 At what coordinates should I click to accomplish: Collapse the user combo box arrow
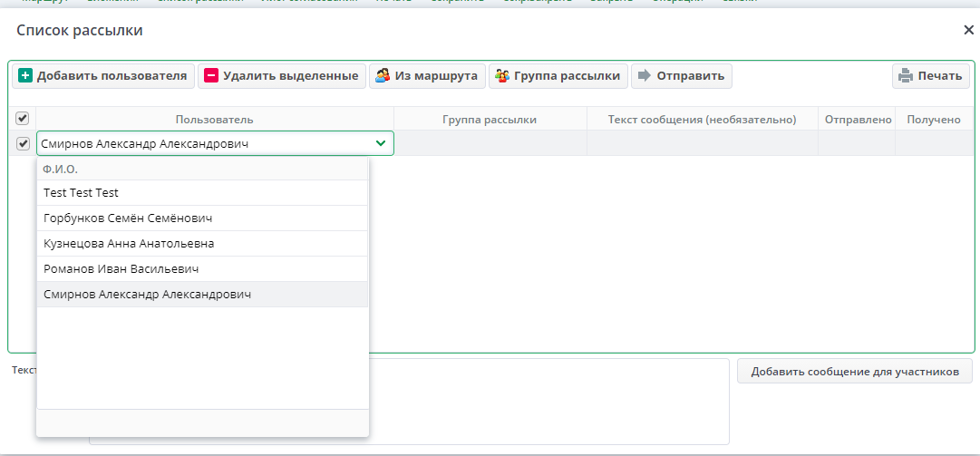pos(381,143)
